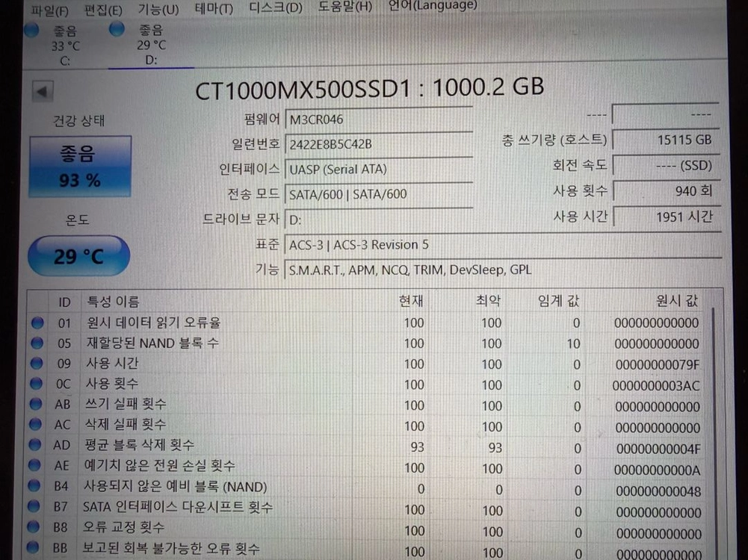Select the row 재할당된 NAND 블록 수

coord(366,343)
